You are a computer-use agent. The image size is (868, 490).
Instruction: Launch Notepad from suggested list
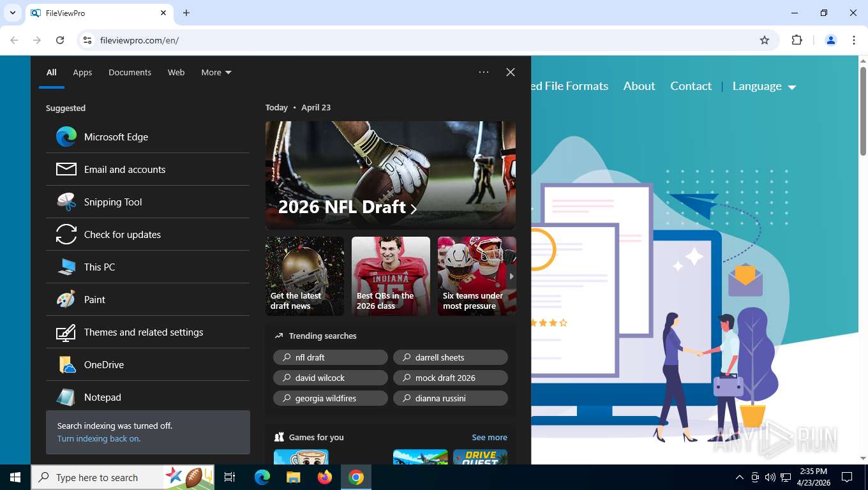click(147, 397)
